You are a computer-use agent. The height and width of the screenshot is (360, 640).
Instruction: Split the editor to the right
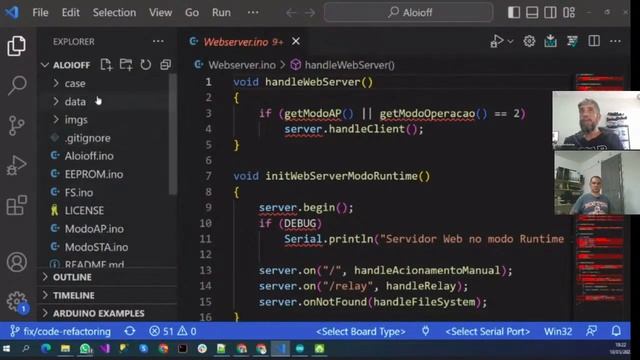pyautogui.click(x=594, y=41)
